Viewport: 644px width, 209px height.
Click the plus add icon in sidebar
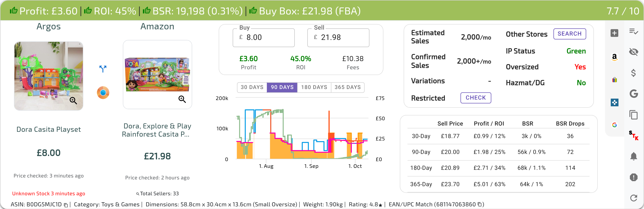(x=614, y=33)
